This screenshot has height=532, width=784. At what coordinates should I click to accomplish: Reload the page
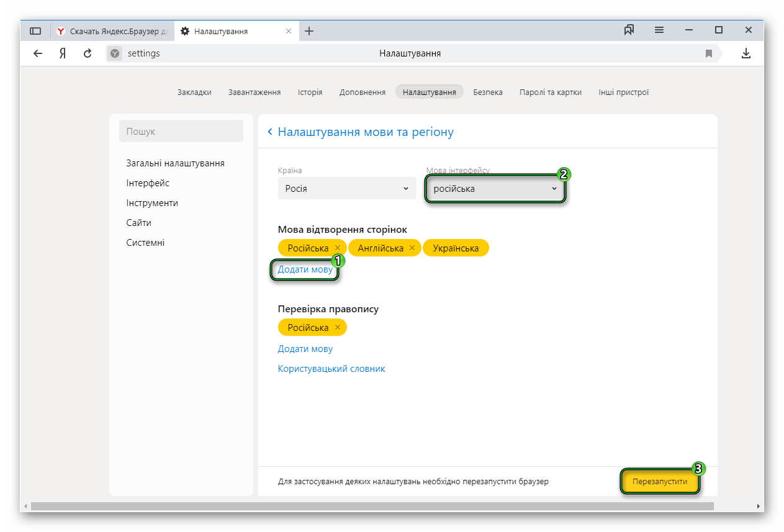click(x=88, y=53)
